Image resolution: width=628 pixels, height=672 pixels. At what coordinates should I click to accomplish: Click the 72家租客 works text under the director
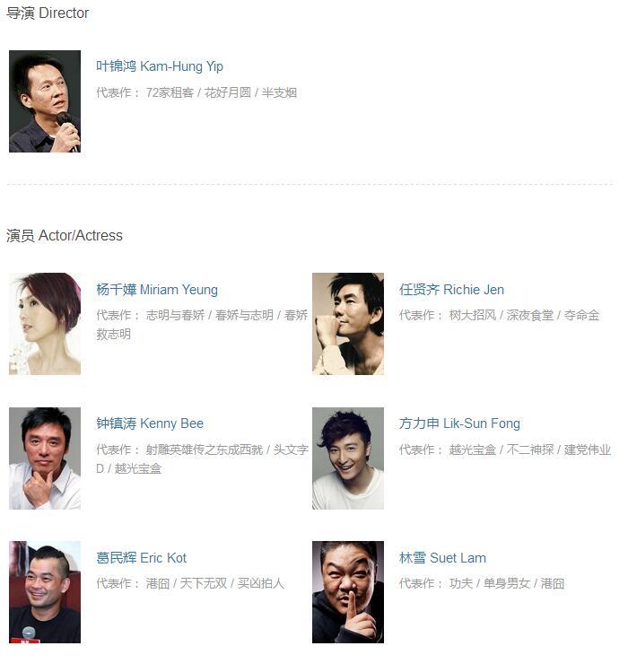pyautogui.click(x=170, y=92)
